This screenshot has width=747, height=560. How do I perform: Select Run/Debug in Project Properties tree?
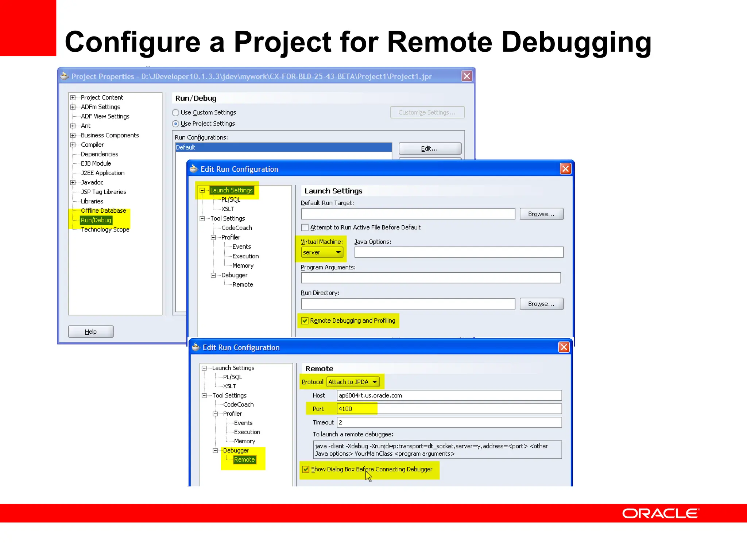click(96, 220)
